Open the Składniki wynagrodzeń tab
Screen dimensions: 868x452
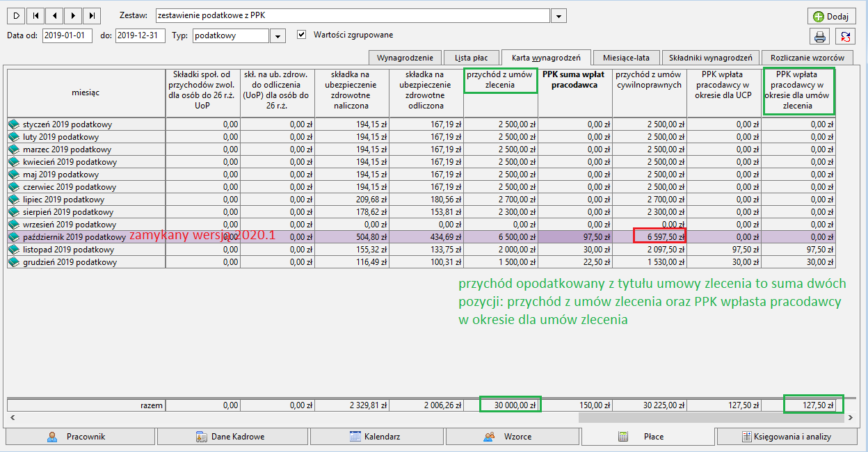710,58
